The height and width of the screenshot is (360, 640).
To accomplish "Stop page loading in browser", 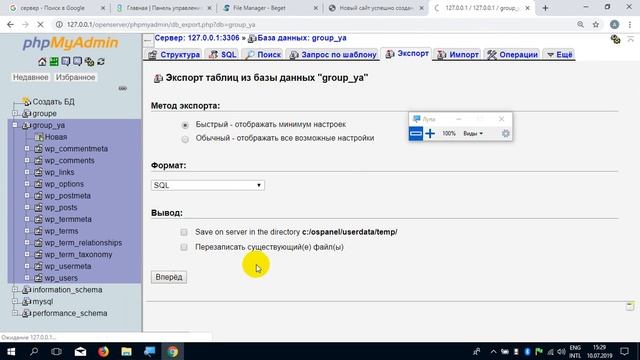I will pyautogui.click(x=40, y=24).
